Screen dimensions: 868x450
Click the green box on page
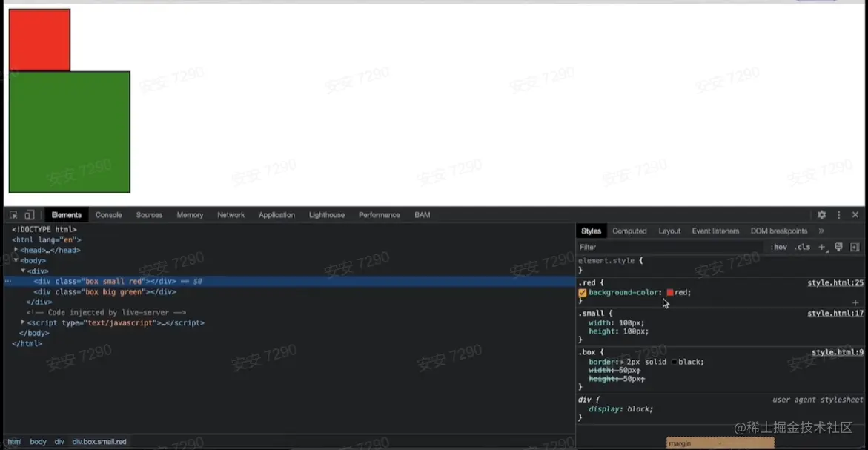tap(69, 132)
